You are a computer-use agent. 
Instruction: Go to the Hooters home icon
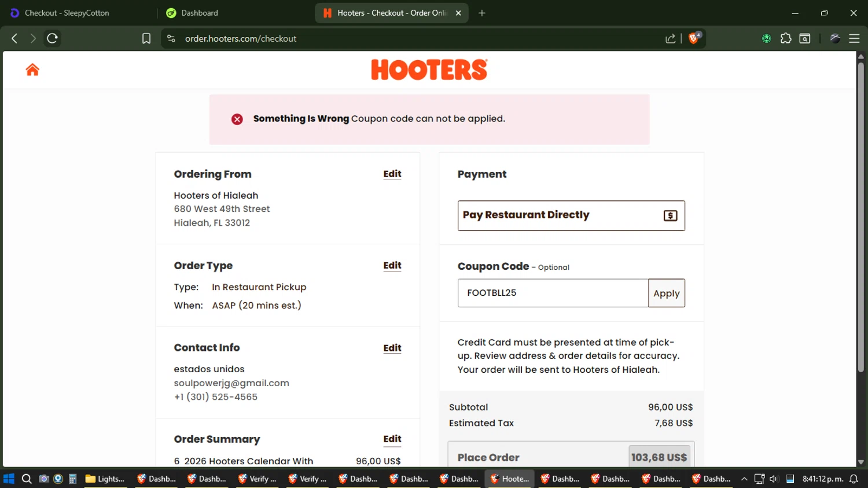pos(32,69)
